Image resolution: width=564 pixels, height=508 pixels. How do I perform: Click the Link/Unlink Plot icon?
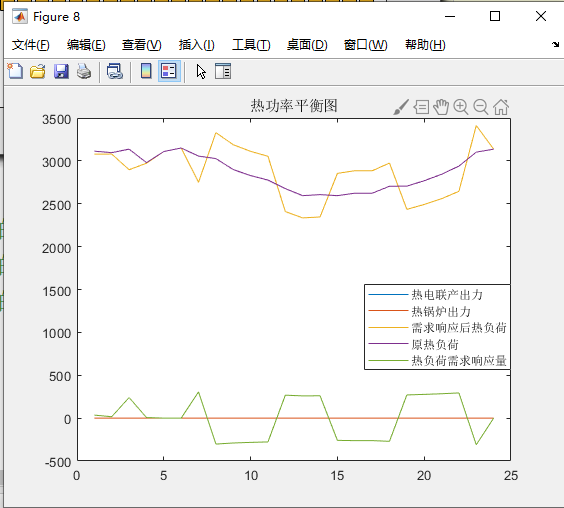point(115,71)
